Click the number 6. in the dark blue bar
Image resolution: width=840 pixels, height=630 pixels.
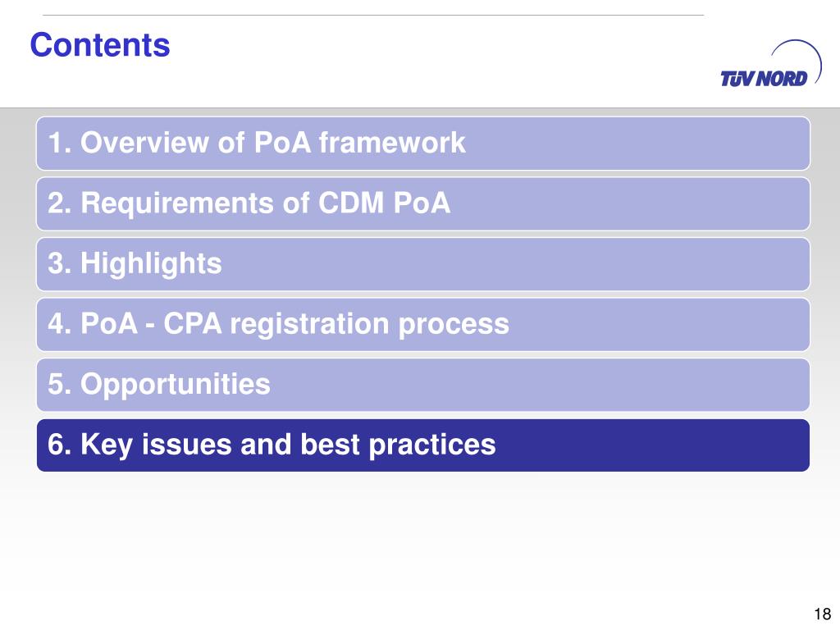[59, 445]
